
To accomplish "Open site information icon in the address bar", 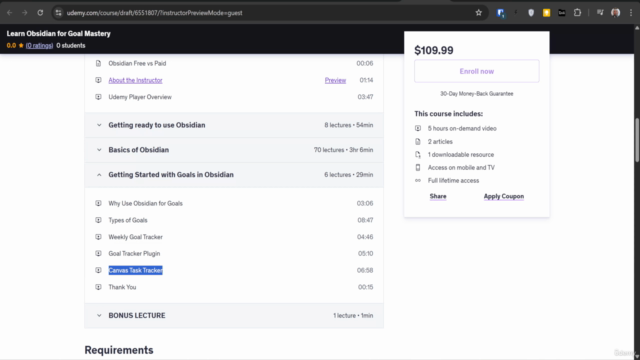I will pyautogui.click(x=58, y=13).
